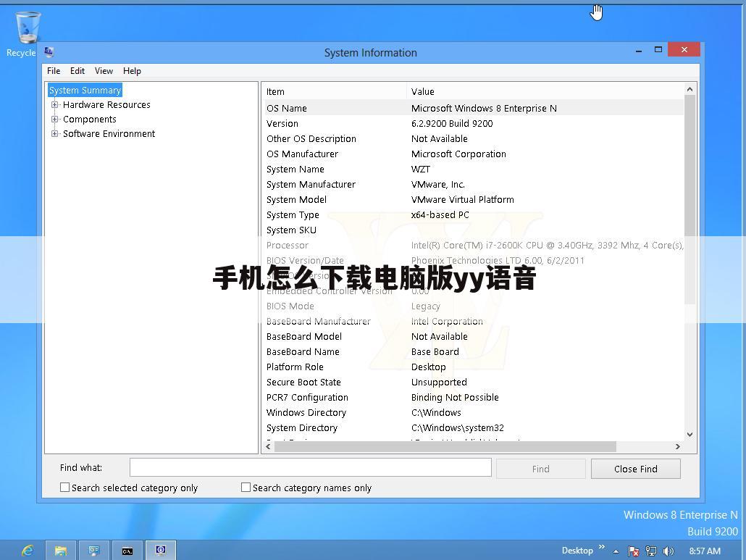Click the 8:57 AM clock

705,551
